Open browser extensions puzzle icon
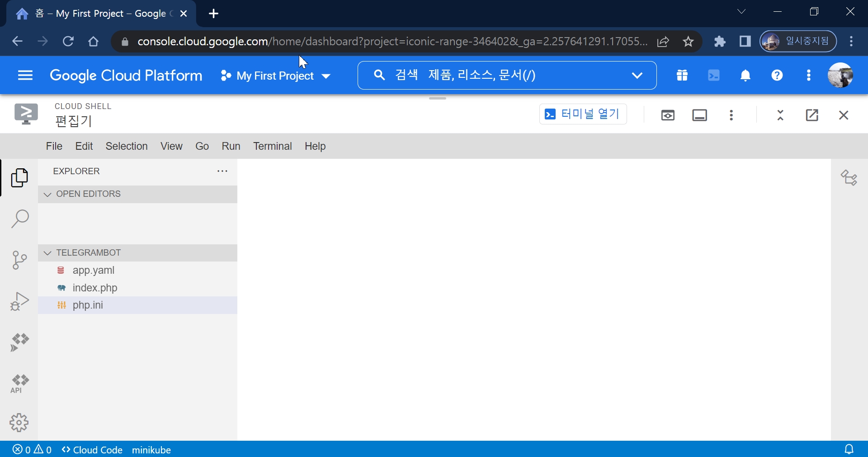The width and height of the screenshot is (868, 457). coord(720,42)
